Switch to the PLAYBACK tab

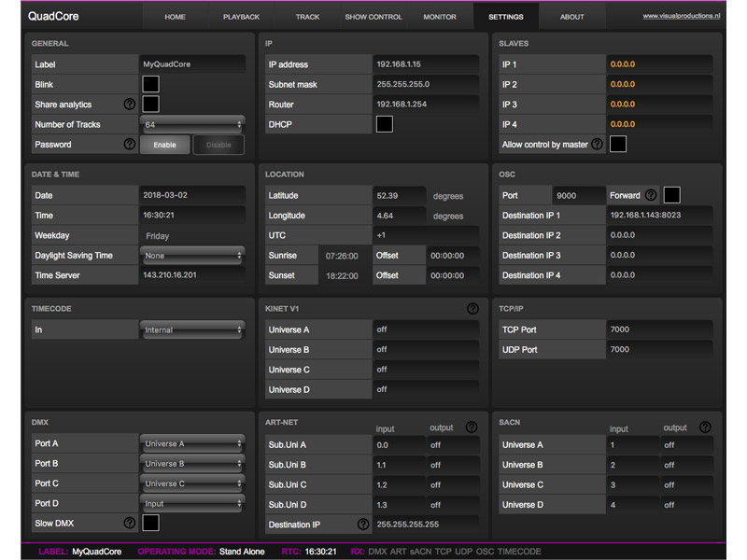pyautogui.click(x=243, y=16)
